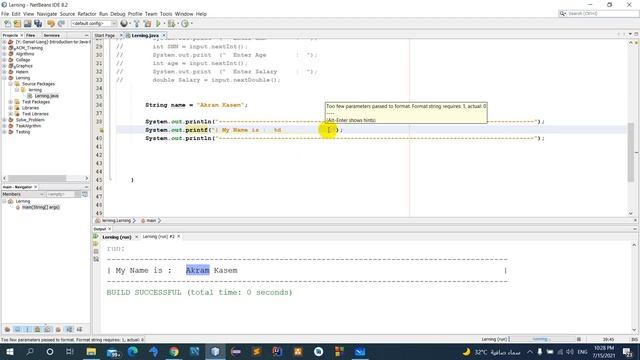Click the Navigator name filter field
This screenshot has width=640, height=360.
coord(60,194)
